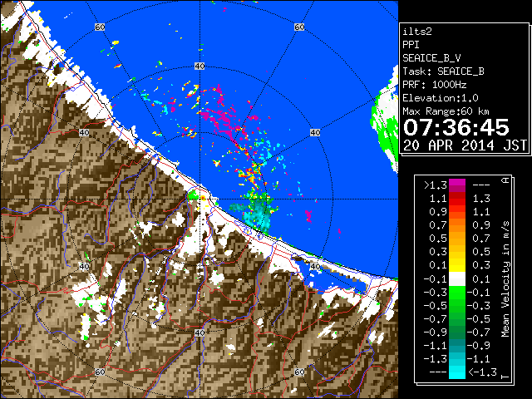Click the '20 APR 2014 JST' date
Screen dimensions: 532x399
(x=465, y=145)
